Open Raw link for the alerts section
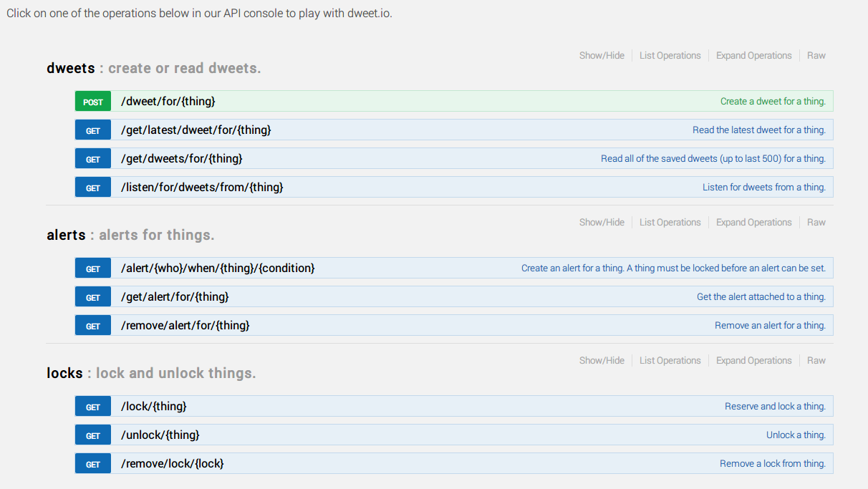The height and width of the screenshot is (489, 868). (816, 222)
